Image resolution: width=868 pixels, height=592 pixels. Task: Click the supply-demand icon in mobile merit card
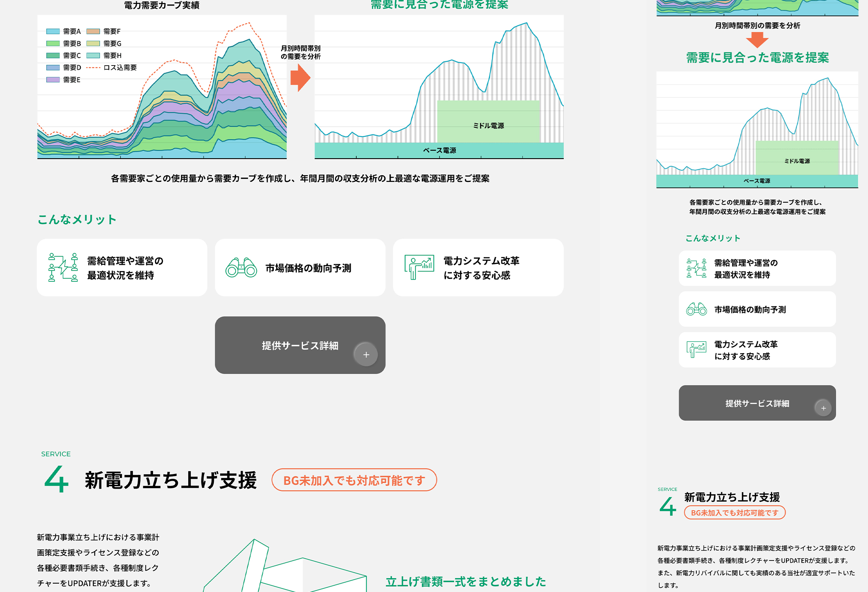(696, 268)
